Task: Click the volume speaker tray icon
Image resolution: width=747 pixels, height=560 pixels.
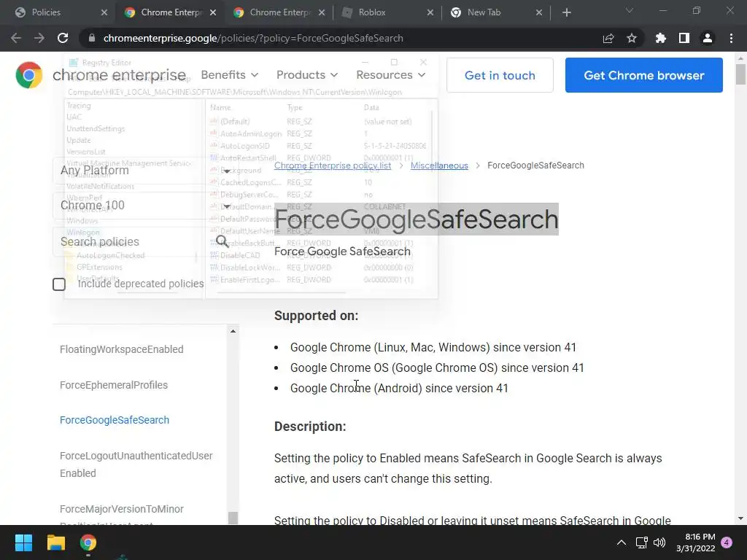Action: click(659, 542)
